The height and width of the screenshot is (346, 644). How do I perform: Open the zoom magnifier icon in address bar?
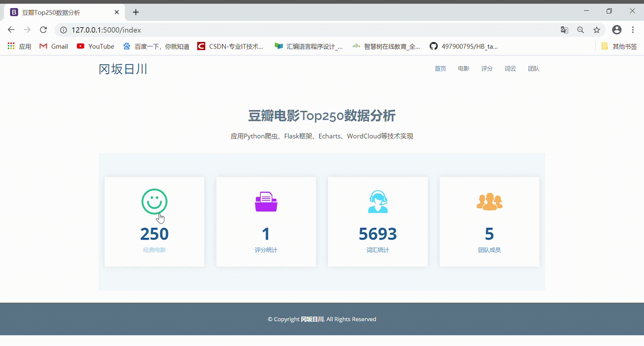click(581, 30)
